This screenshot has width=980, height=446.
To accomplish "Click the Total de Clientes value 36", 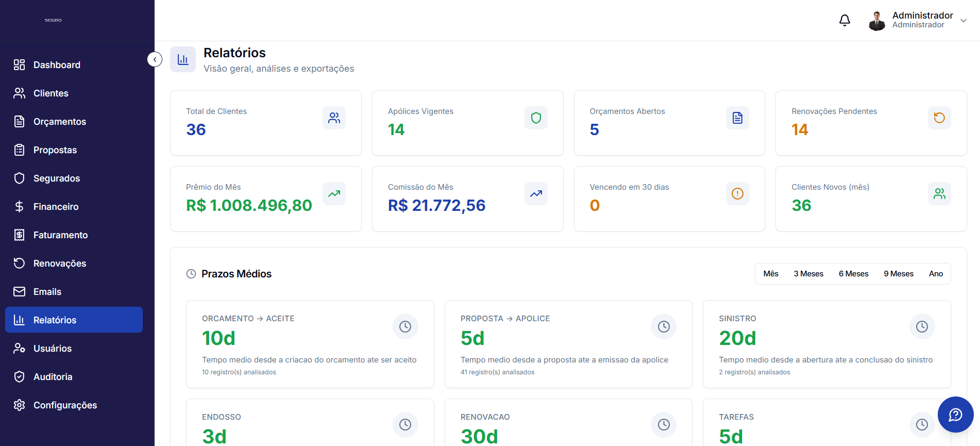I will (x=196, y=129).
